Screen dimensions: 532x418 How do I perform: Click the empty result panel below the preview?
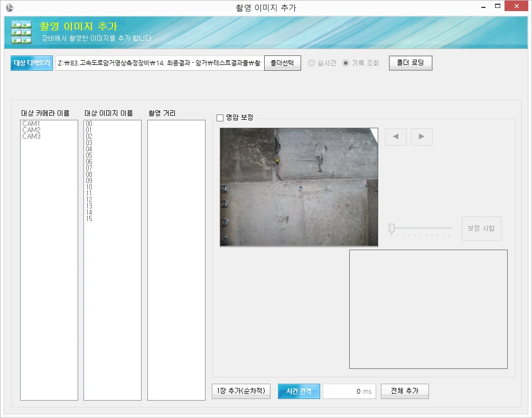[428, 309]
